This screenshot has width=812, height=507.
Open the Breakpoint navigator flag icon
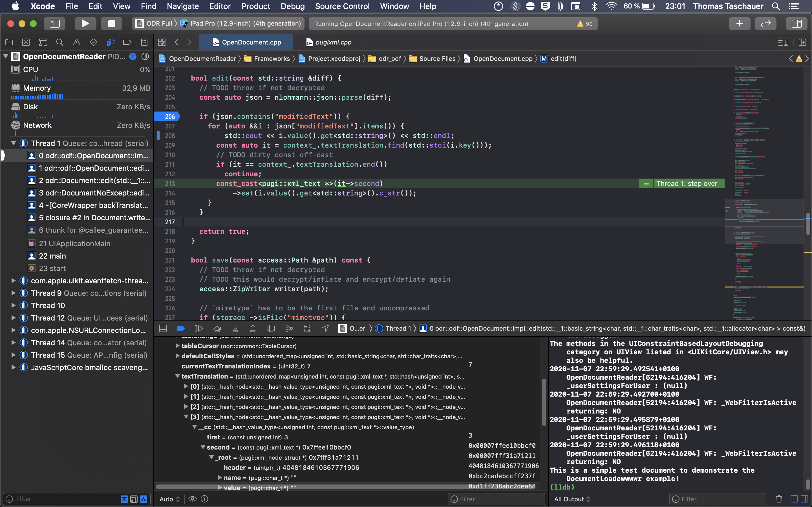[127, 42]
